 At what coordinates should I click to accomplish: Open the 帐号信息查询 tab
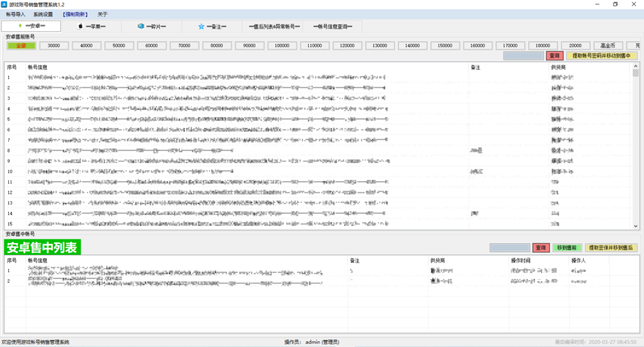(x=333, y=26)
